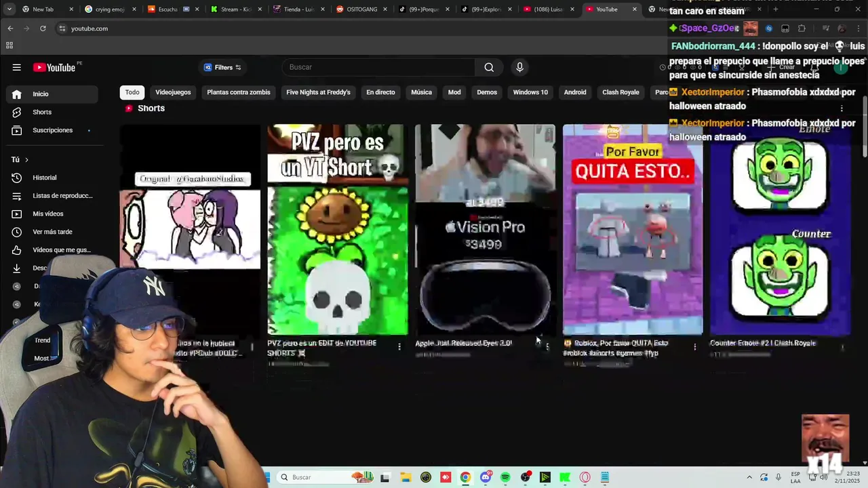This screenshot has width=868, height=488.
Task: Select the Five Nights at Freddy's chip
Action: (318, 92)
